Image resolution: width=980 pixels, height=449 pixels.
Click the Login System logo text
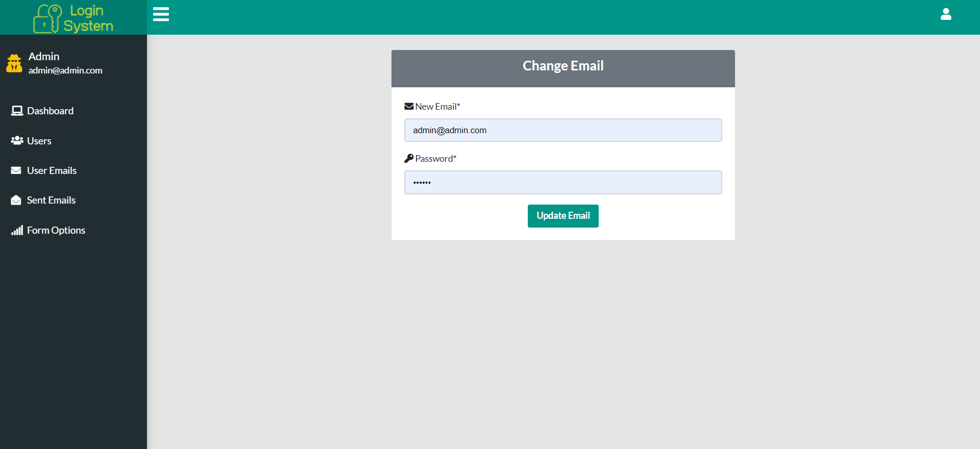click(88, 18)
